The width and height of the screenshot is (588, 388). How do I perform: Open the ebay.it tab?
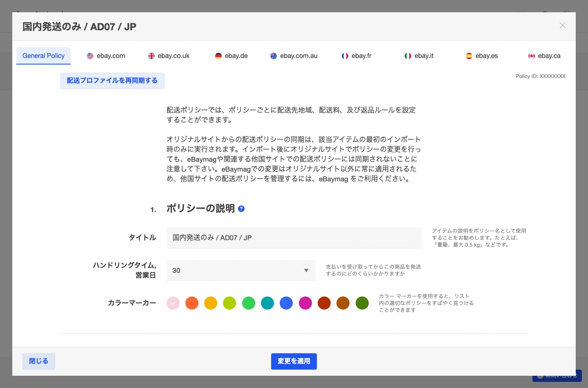419,56
